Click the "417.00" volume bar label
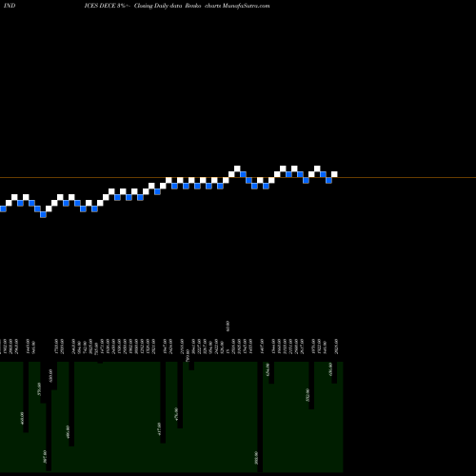Image resolution: width=476 pixels, height=476 pixels. 159,429
